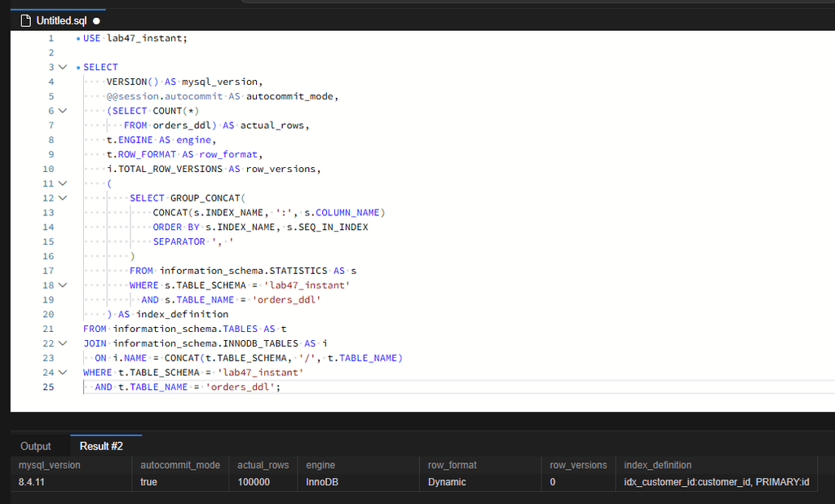Place cursor on 'lab47_instant' in USE statement
Screen dimensions: 835x504
pyautogui.click(x=145, y=38)
